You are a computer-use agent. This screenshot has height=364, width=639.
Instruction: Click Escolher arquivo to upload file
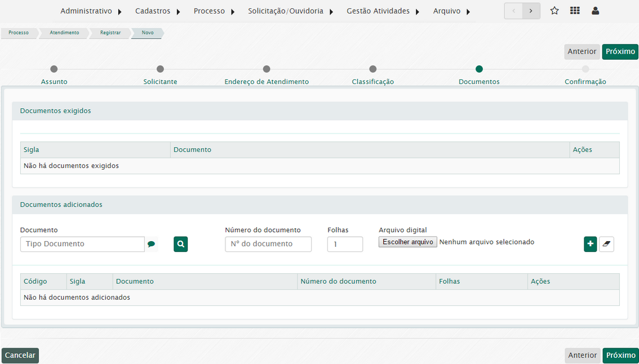(408, 242)
